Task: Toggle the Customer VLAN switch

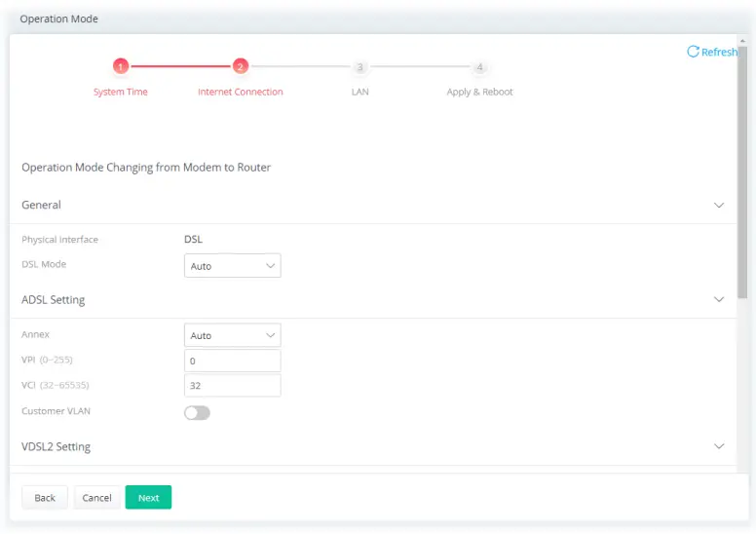Action: 197,413
